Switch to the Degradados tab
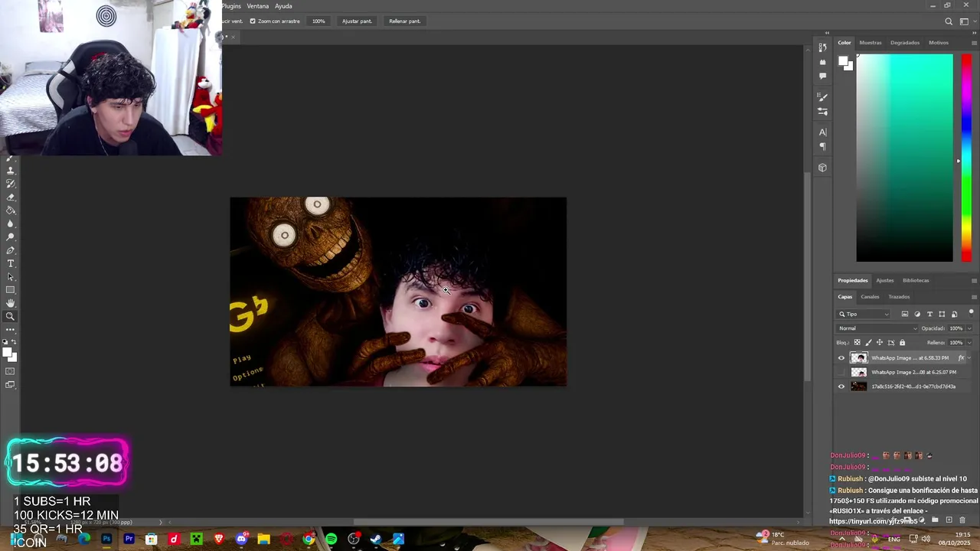Screen dimensions: 980x551 [905, 43]
